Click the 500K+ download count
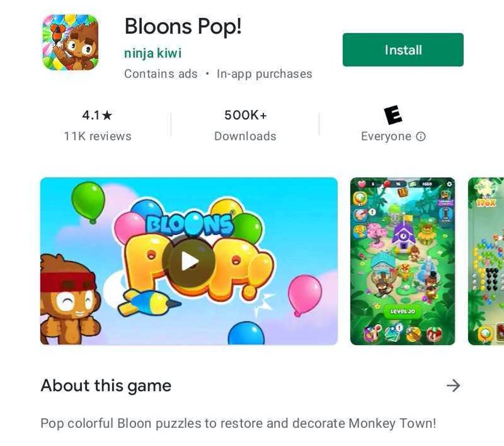This screenshot has width=504, height=446. (x=245, y=115)
